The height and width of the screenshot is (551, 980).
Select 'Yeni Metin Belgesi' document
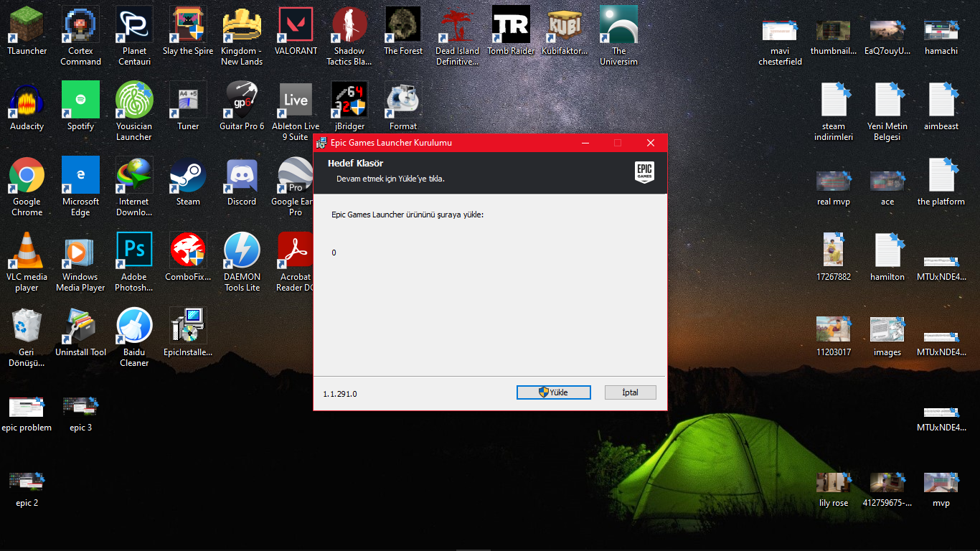887,111
